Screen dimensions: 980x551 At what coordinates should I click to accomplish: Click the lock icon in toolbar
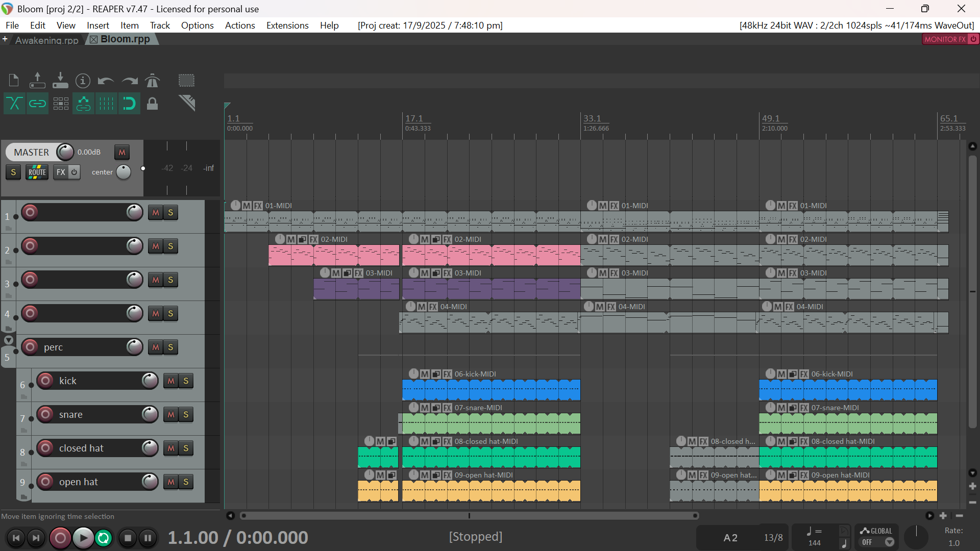pyautogui.click(x=152, y=104)
